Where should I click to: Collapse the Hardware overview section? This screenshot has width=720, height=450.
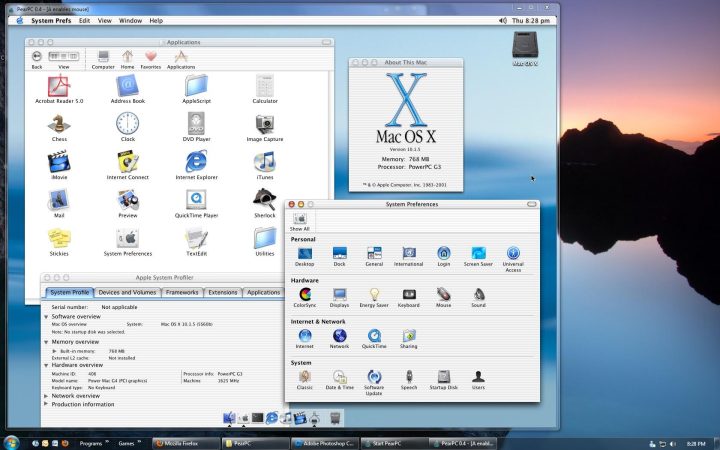click(x=46, y=366)
